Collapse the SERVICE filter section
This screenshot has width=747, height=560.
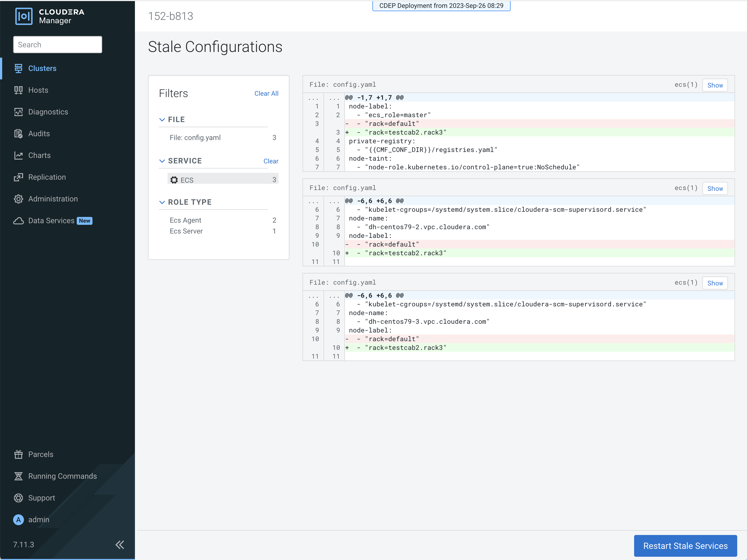162,161
